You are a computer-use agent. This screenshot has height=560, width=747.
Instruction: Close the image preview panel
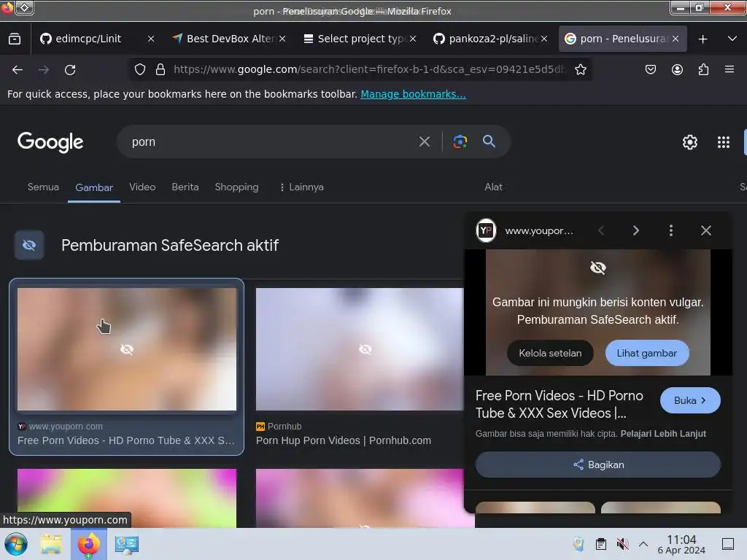pos(706,231)
